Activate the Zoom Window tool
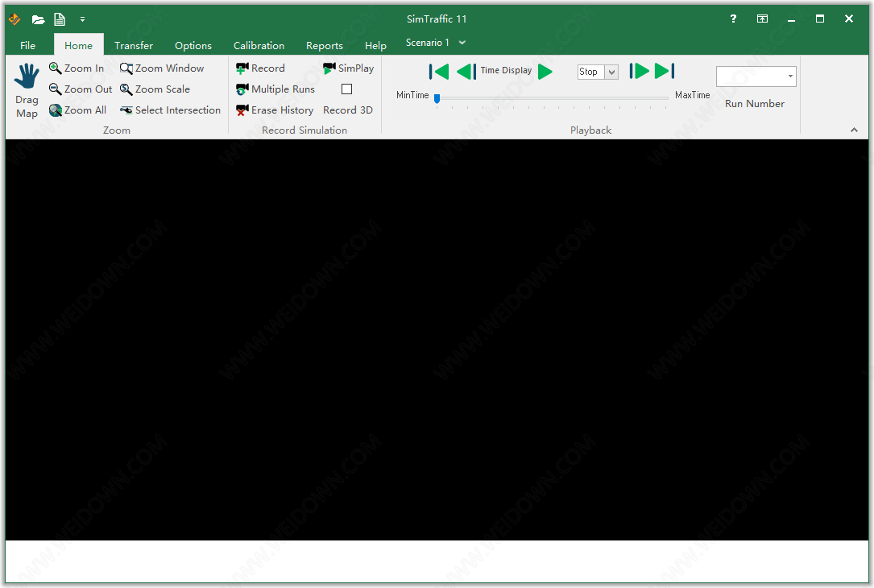The height and width of the screenshot is (588, 874). click(x=162, y=68)
